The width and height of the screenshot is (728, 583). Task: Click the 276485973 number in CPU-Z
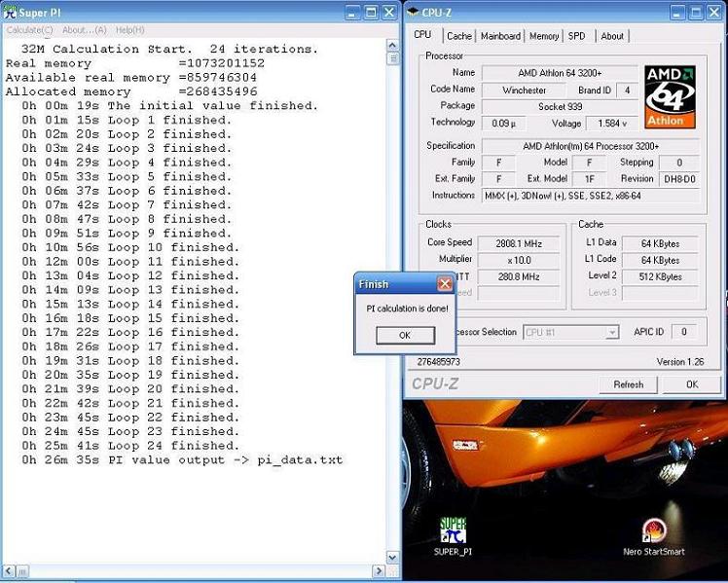438,362
